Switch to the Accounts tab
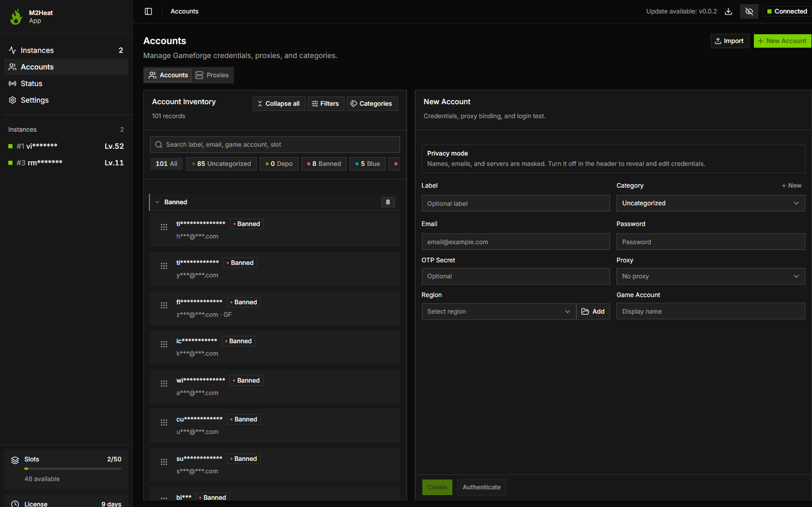Viewport: 812px width, 507px height. [168, 75]
